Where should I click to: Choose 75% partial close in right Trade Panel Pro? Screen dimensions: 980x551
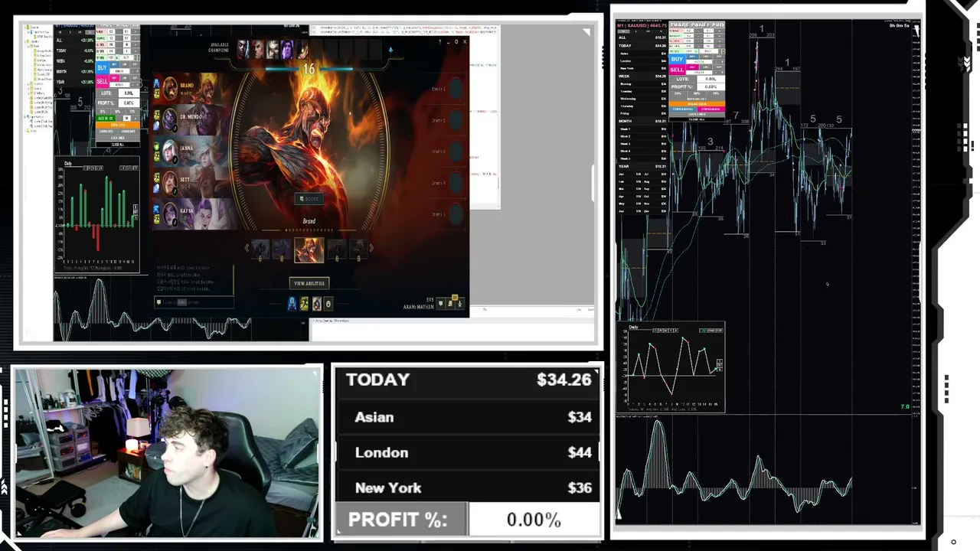pyautogui.click(x=715, y=93)
